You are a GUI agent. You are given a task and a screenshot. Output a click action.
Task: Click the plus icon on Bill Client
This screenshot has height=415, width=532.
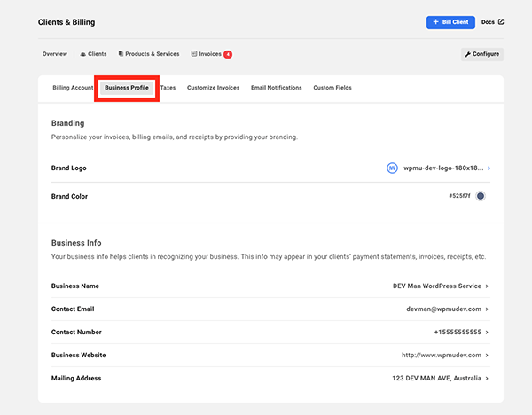click(x=436, y=22)
